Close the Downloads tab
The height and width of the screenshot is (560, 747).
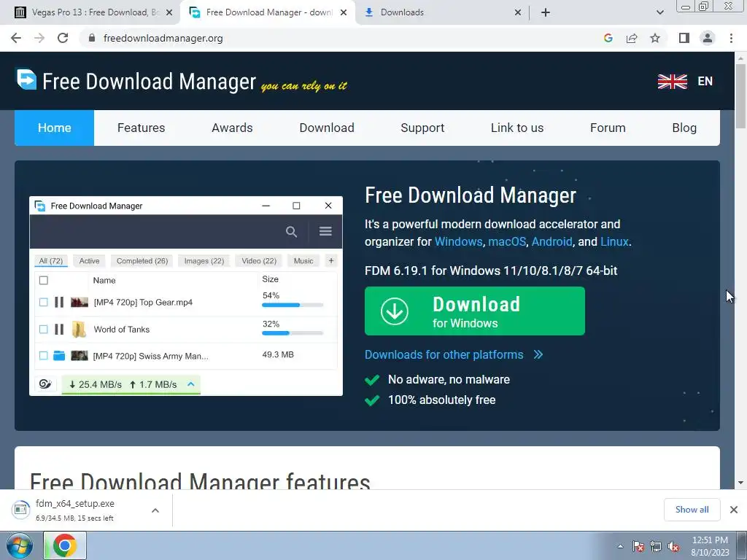(x=518, y=12)
